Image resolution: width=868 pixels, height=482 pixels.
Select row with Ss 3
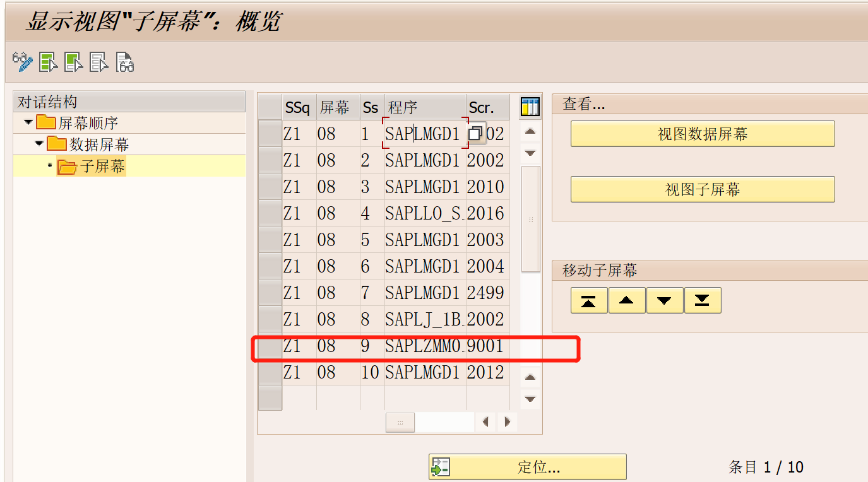pos(270,187)
